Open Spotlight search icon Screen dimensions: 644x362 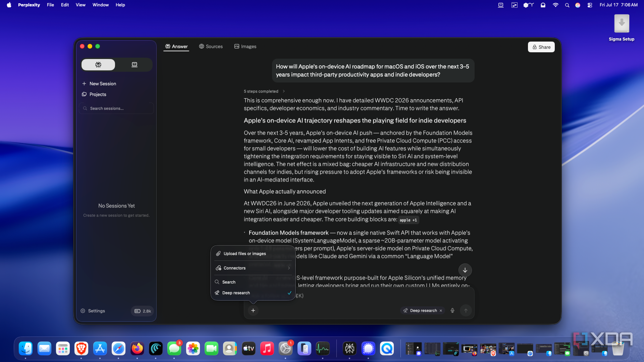click(567, 5)
